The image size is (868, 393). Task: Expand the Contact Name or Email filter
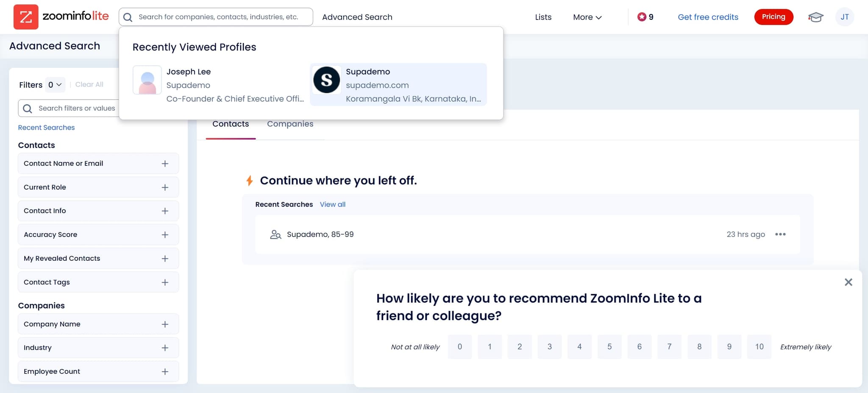click(165, 163)
